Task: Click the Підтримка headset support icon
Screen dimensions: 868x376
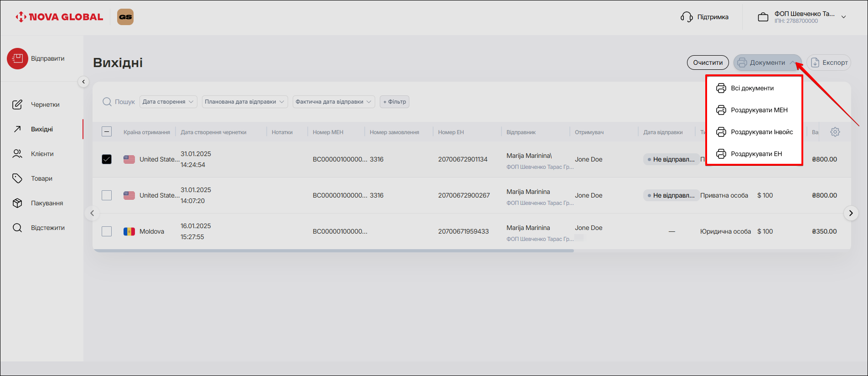Action: (x=687, y=17)
